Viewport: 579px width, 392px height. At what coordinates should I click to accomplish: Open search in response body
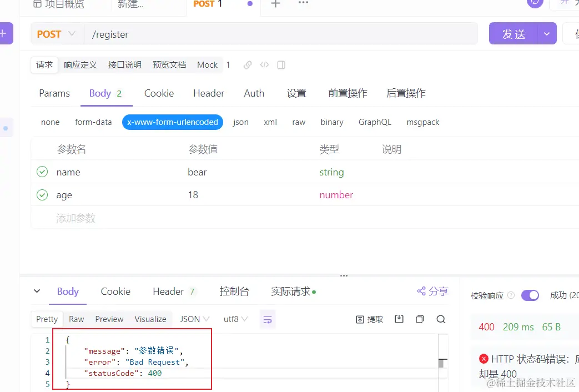pos(441,319)
